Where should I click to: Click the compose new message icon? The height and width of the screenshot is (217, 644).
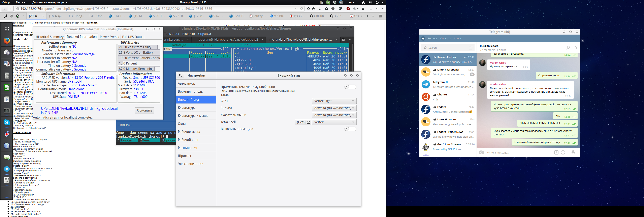[x=471, y=48]
